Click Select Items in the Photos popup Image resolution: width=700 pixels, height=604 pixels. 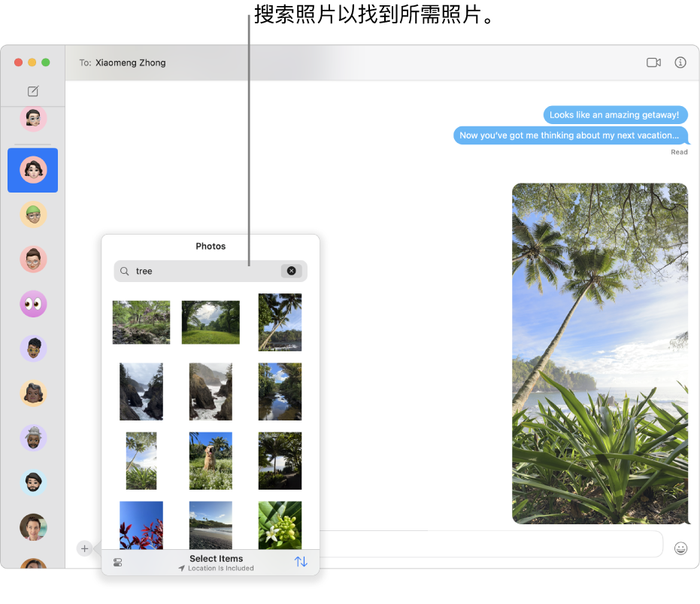click(216, 558)
